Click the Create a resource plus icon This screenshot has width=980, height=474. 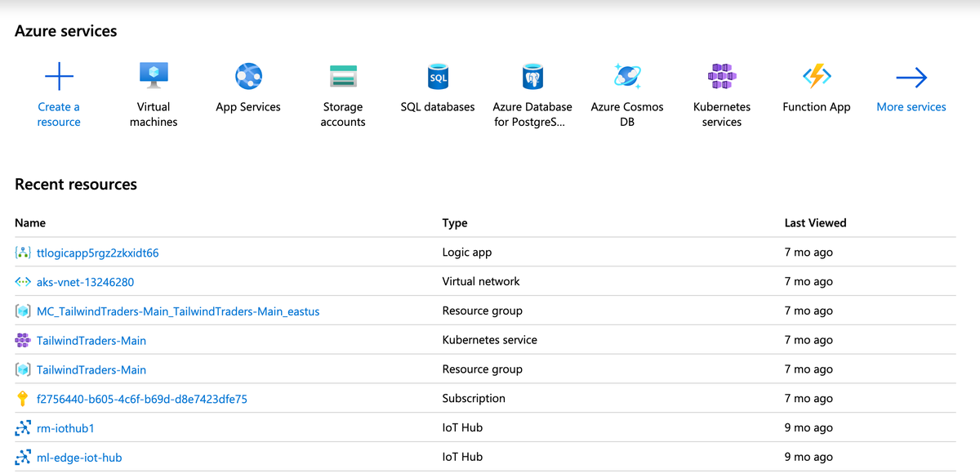pyautogui.click(x=59, y=77)
